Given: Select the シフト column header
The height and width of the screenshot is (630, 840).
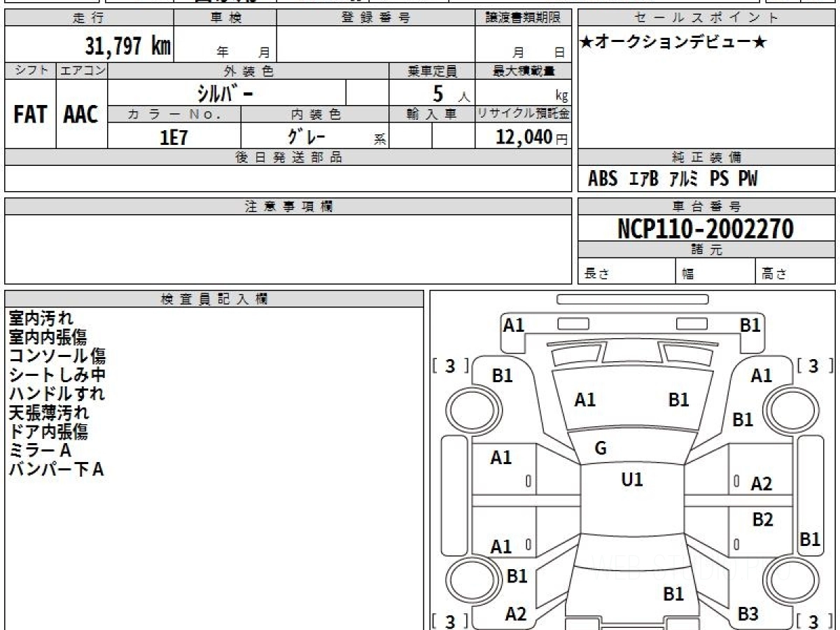Looking at the screenshot, I should coord(30,71).
